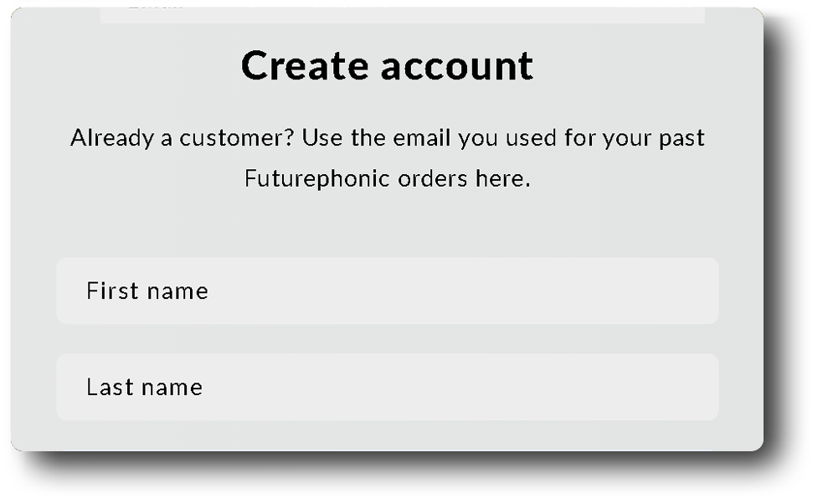Click the 'orders here.' text
This screenshot has height=504, width=828.
(464, 178)
